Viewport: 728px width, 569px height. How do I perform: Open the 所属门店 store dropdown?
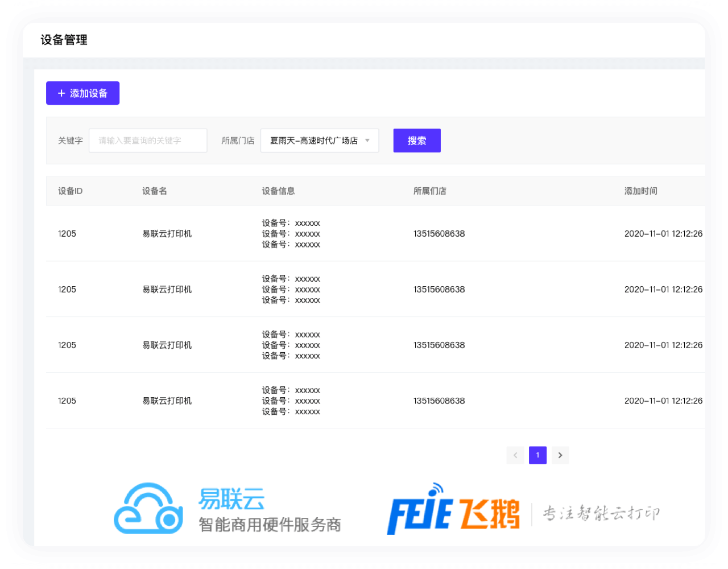(x=320, y=141)
